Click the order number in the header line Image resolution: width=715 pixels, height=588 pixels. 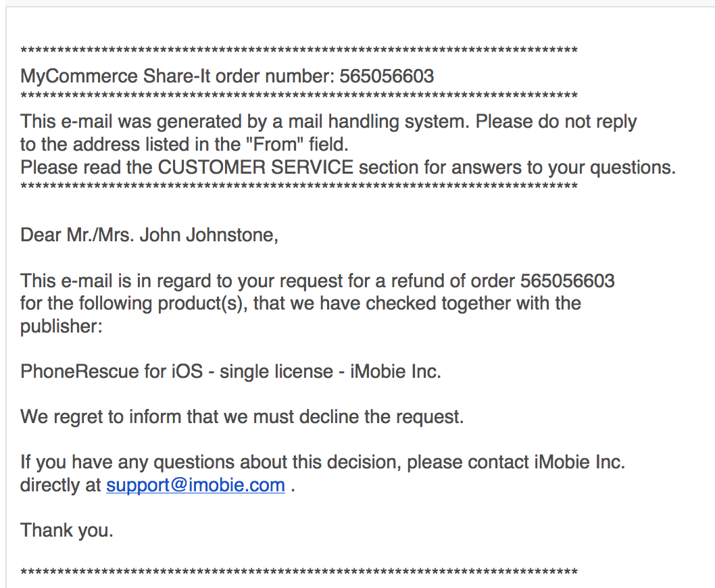point(387,76)
